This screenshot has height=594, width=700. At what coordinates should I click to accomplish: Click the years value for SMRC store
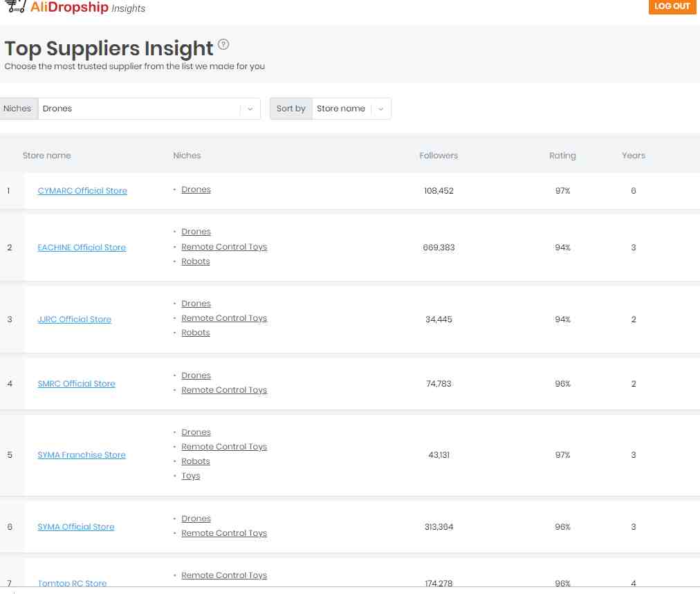(634, 383)
